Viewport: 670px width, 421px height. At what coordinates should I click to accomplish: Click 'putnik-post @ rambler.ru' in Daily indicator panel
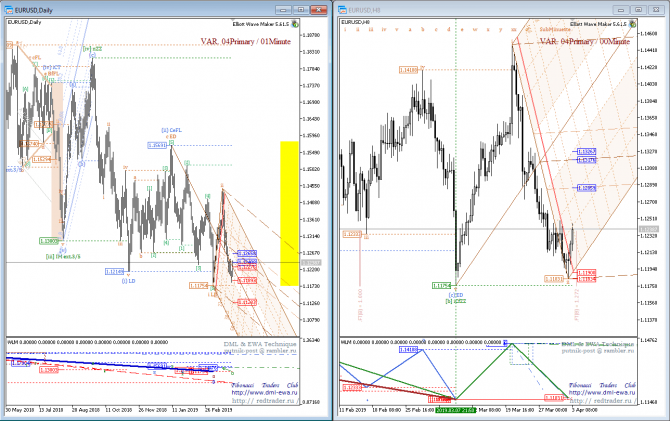coord(260,350)
